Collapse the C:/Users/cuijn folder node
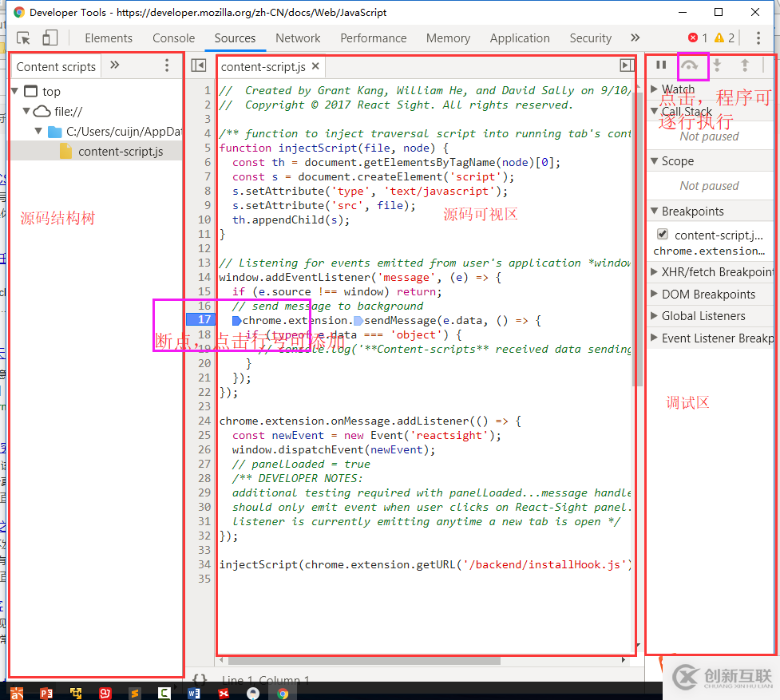Image resolution: width=780 pixels, height=700 pixels. [38, 131]
